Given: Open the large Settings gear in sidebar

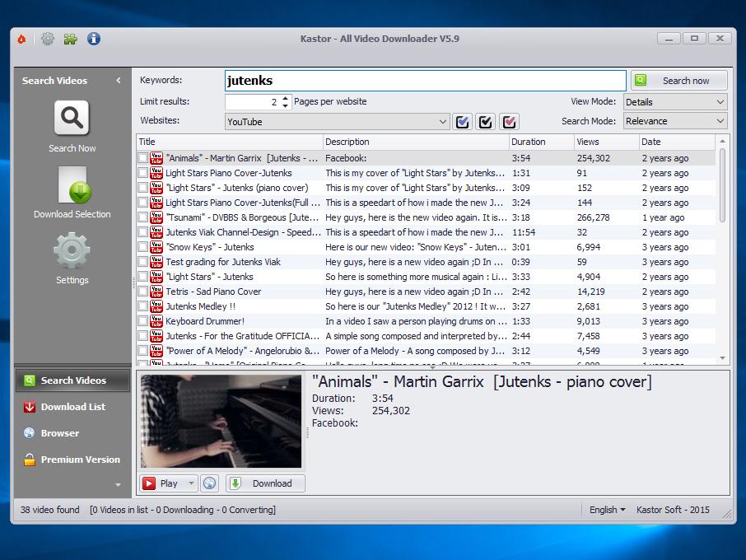Looking at the screenshot, I should (x=72, y=250).
